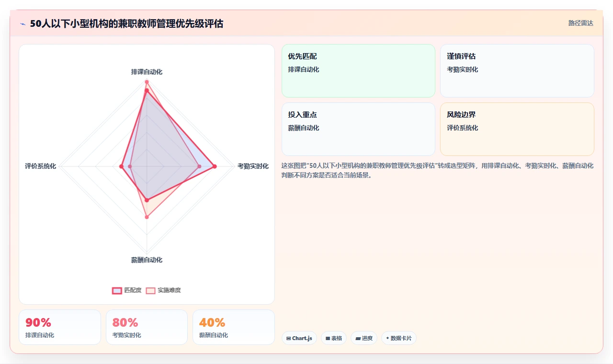Click 排课自动化 text in 优先匹配 card
Screen dimensions: 613x364
[304, 70]
